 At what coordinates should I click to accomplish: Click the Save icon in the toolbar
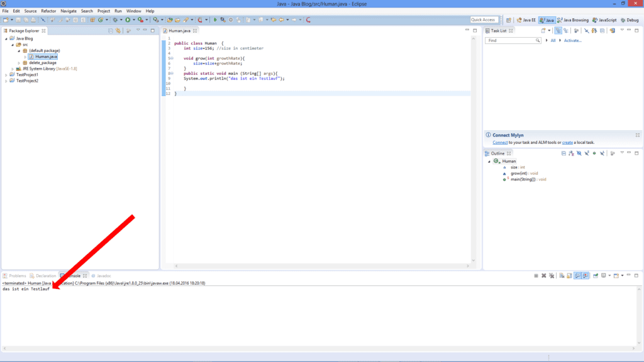tap(18, 19)
